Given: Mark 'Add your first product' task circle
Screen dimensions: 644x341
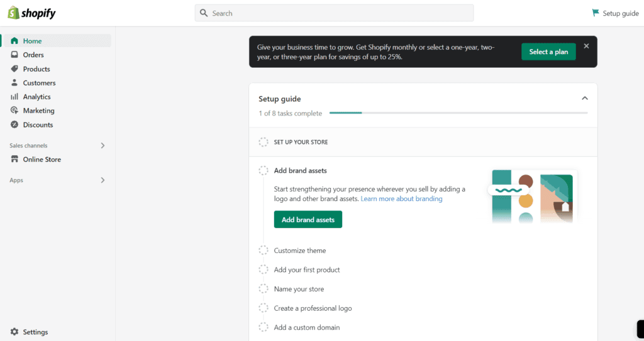Looking at the screenshot, I should (264, 269).
